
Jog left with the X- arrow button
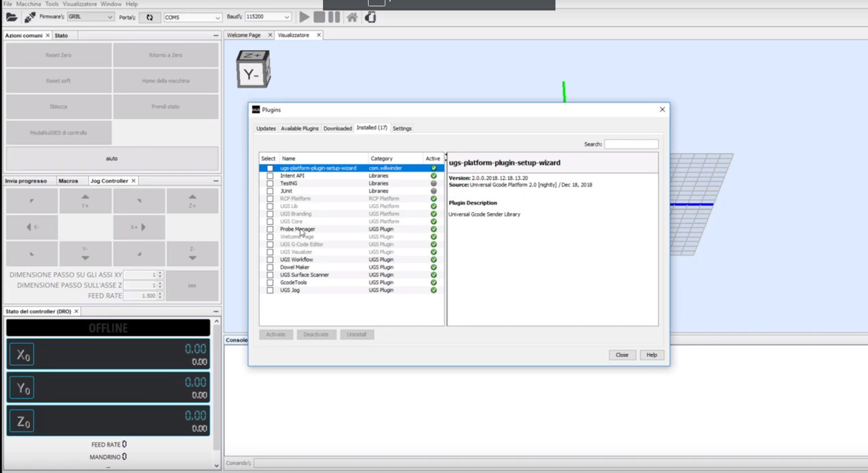point(31,227)
